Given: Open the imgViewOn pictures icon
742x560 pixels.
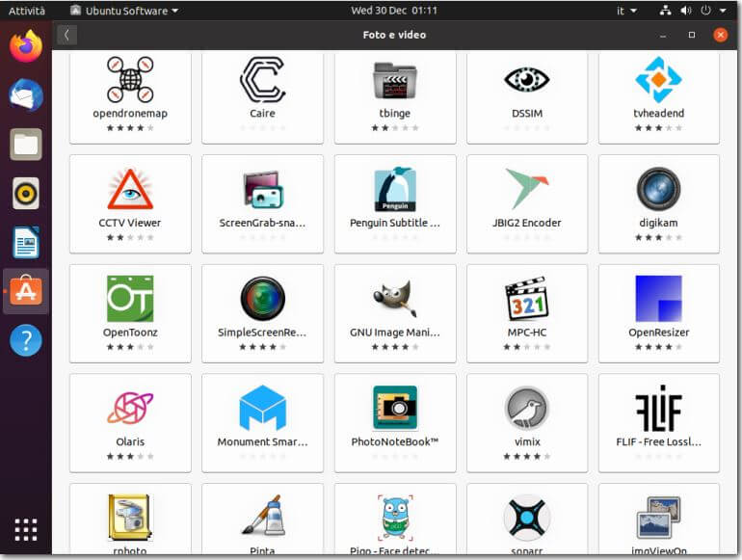Looking at the screenshot, I should pyautogui.click(x=659, y=518).
